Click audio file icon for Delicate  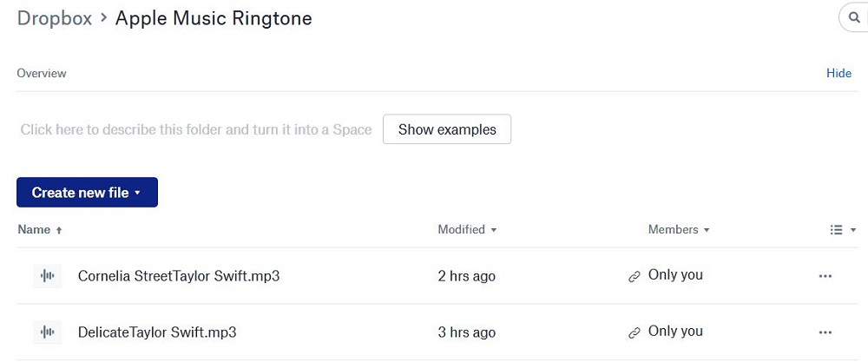click(x=48, y=332)
